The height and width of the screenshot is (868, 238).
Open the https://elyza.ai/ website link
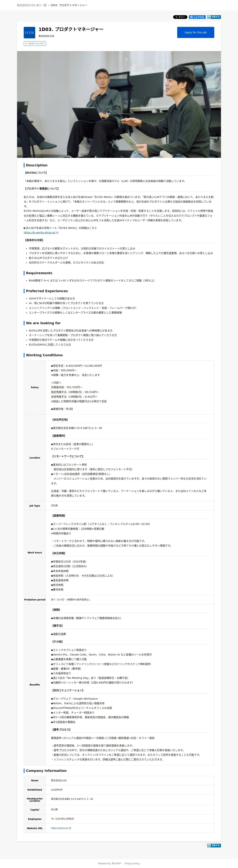[x=61, y=828]
